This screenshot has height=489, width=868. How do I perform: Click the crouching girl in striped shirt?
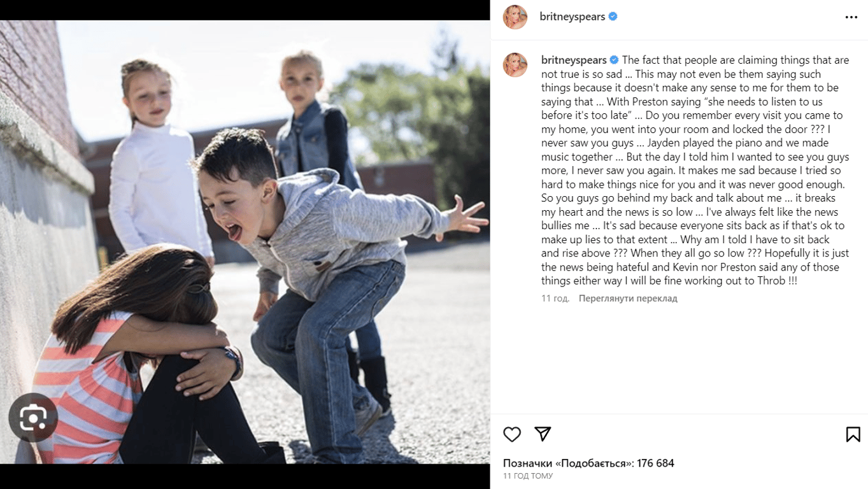coord(140,357)
